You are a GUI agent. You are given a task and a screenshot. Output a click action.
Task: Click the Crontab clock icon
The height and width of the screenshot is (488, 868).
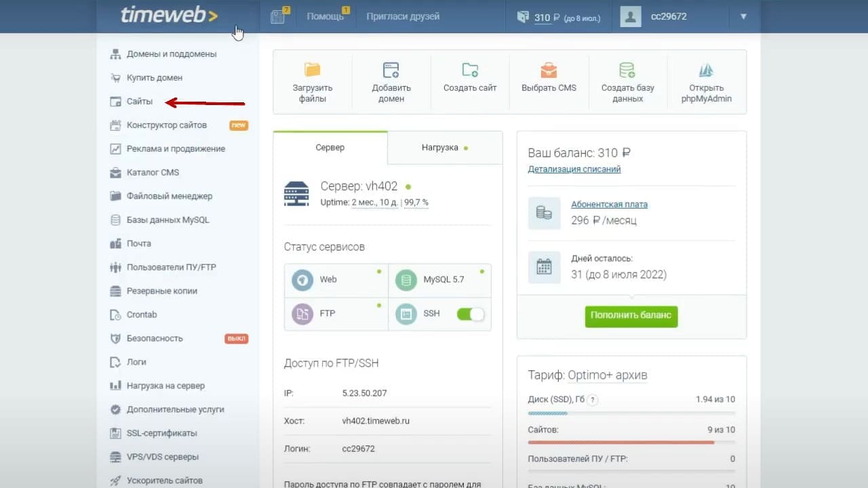(x=115, y=314)
